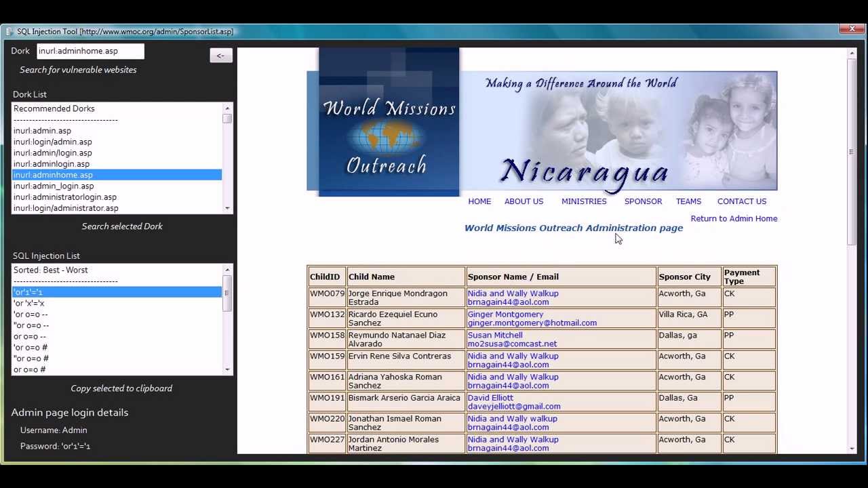Open TEAMS navigation item

click(688, 201)
